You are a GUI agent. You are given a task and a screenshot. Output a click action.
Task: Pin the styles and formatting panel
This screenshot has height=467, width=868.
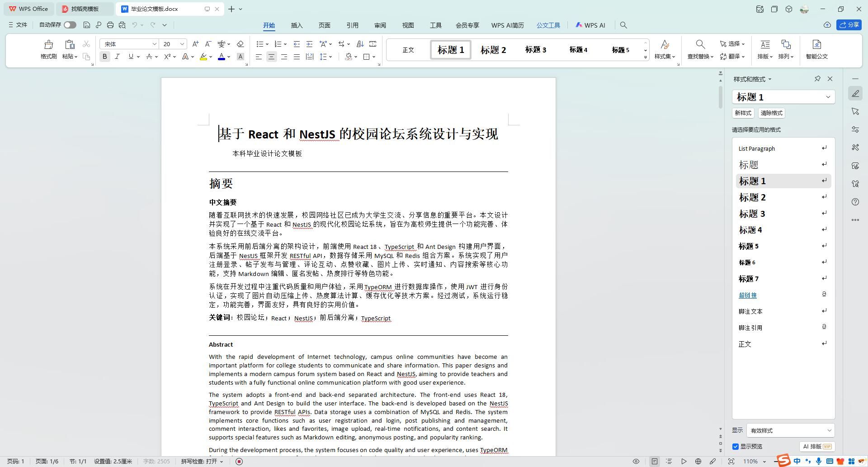(817, 79)
